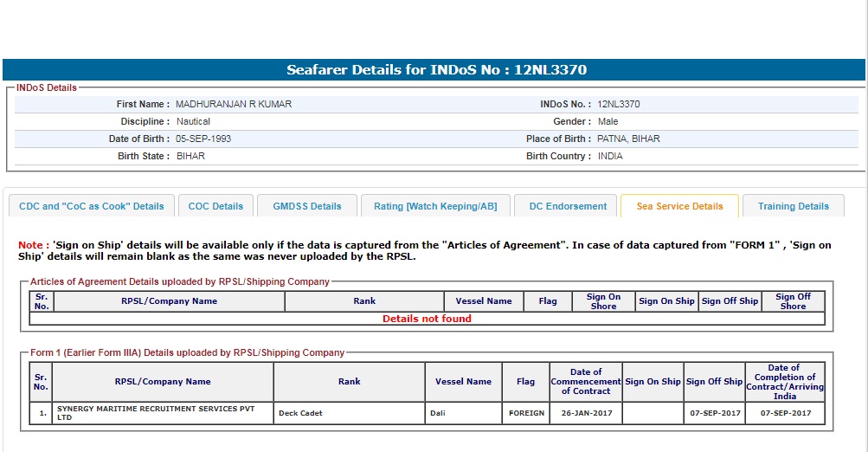Click the Sea Service Details tab
Viewport: 868px width, 452px height.
679,206
